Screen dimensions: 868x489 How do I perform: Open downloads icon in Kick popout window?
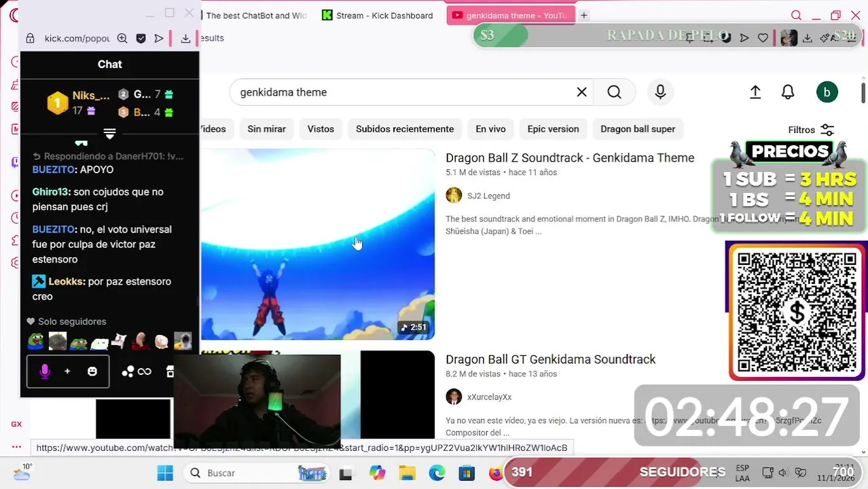coord(185,39)
